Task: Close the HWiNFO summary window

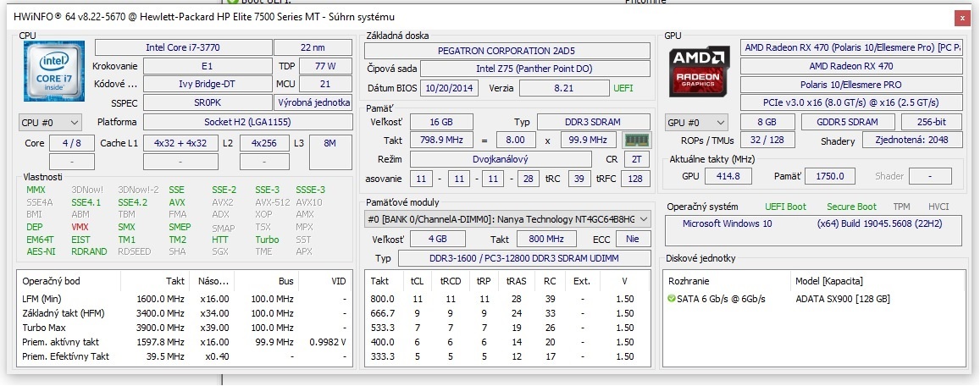Action: pos(962,18)
